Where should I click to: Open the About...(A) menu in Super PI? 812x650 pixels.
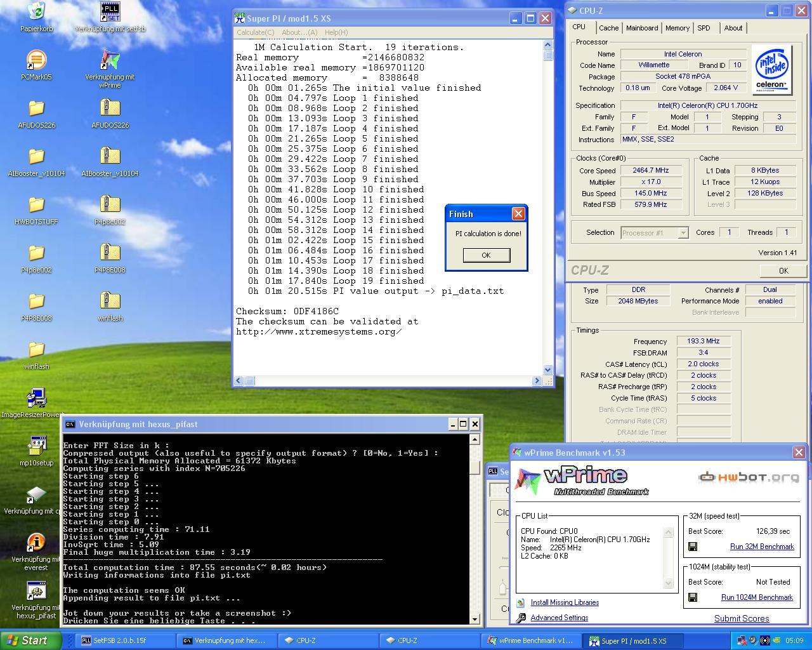299,32
